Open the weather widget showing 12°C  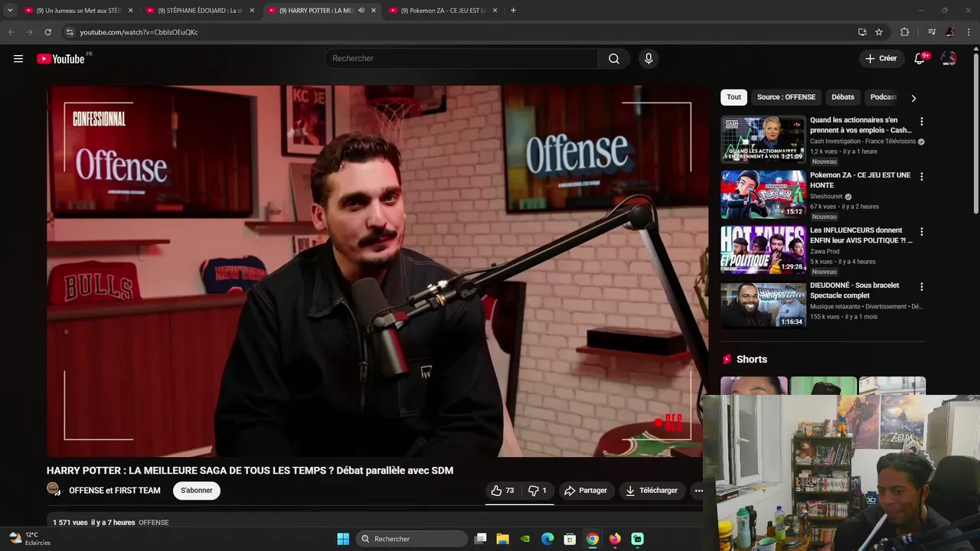(30, 539)
